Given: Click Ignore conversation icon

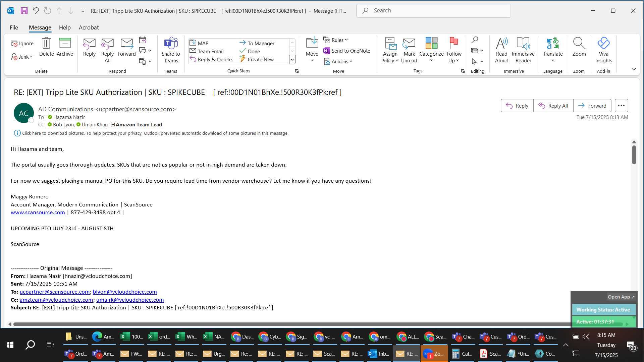Looking at the screenshot, I should (22, 43).
